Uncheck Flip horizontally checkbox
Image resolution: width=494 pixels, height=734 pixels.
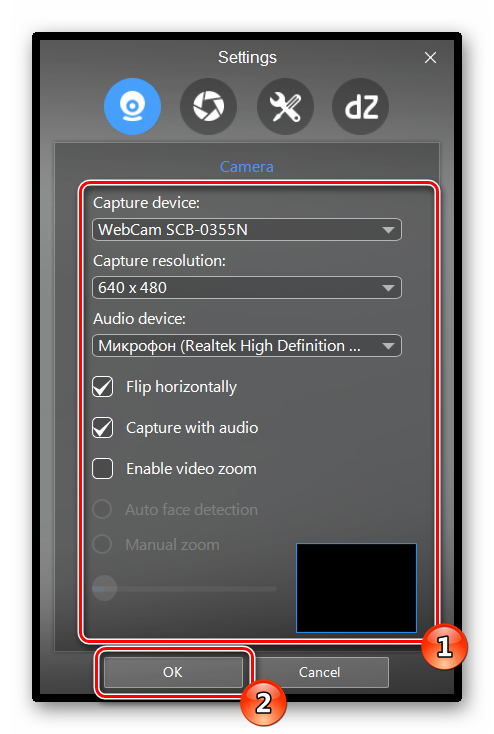103,387
